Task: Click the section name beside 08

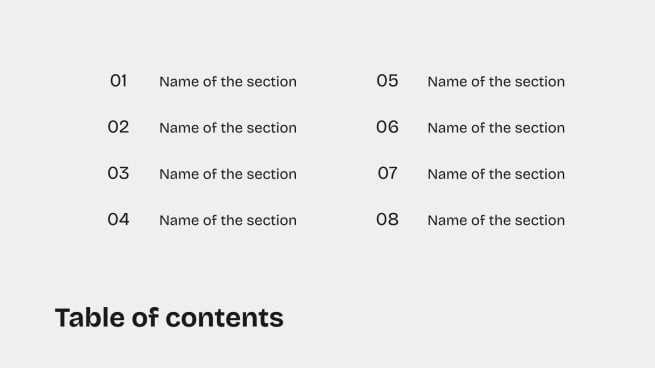Action: [496, 220]
